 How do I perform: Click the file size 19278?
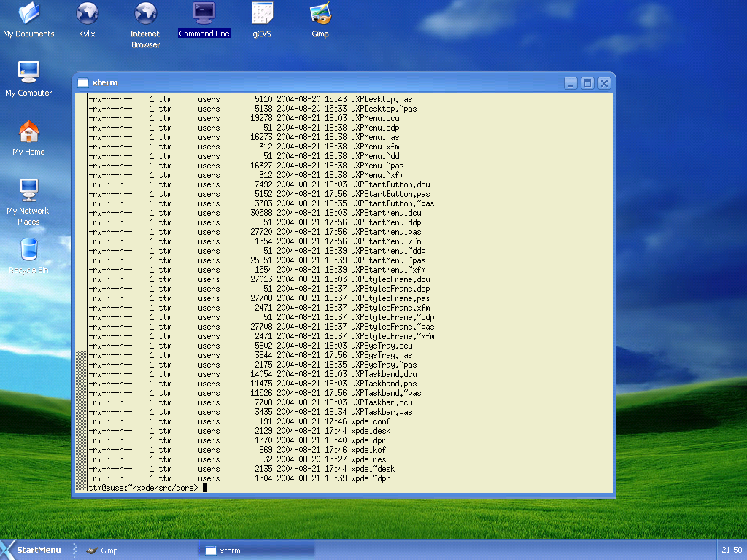[x=262, y=118]
